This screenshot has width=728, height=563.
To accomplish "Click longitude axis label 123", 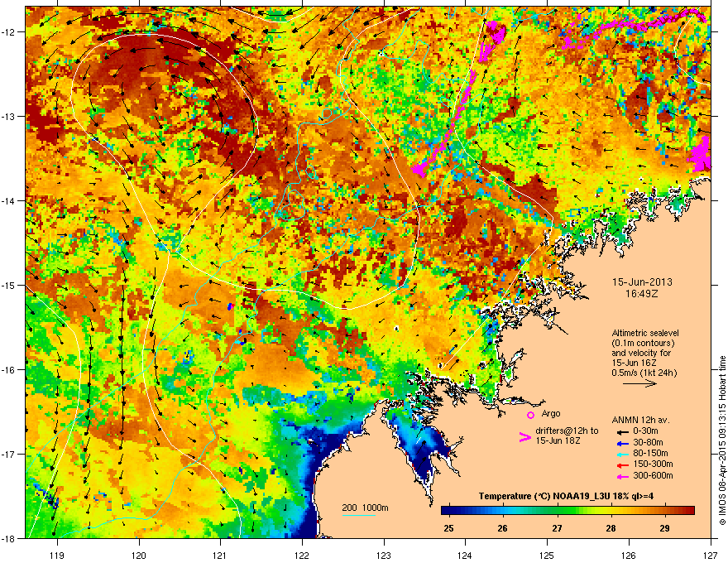I will coord(384,555).
